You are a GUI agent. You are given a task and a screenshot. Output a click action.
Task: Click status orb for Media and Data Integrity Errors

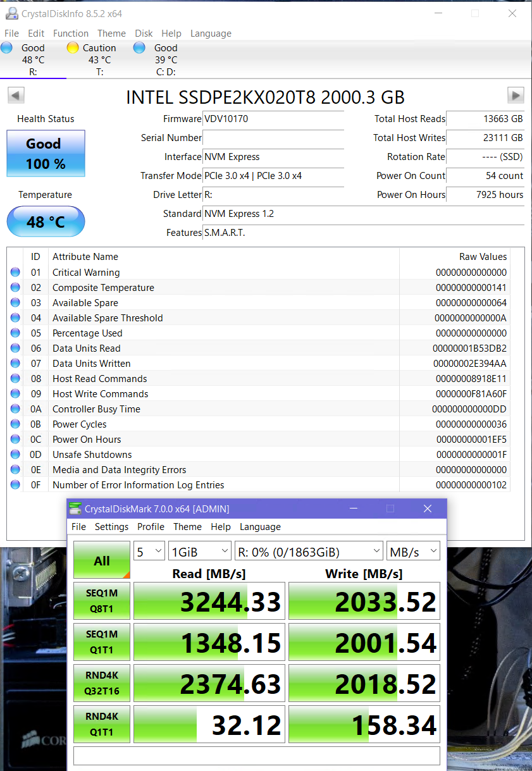[x=15, y=470]
